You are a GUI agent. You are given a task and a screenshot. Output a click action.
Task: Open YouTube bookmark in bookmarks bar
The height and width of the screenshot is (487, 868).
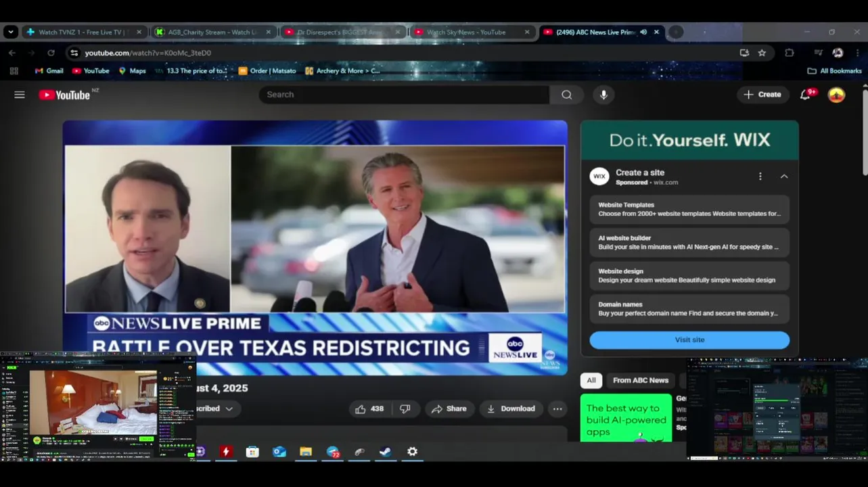(91, 70)
